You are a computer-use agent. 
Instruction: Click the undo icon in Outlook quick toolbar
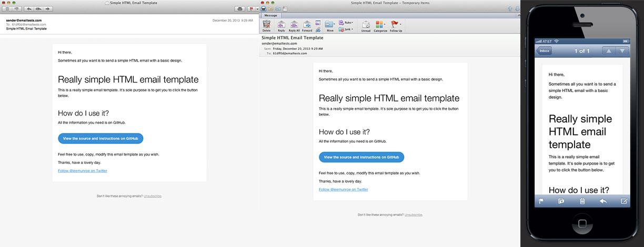coord(271,9)
